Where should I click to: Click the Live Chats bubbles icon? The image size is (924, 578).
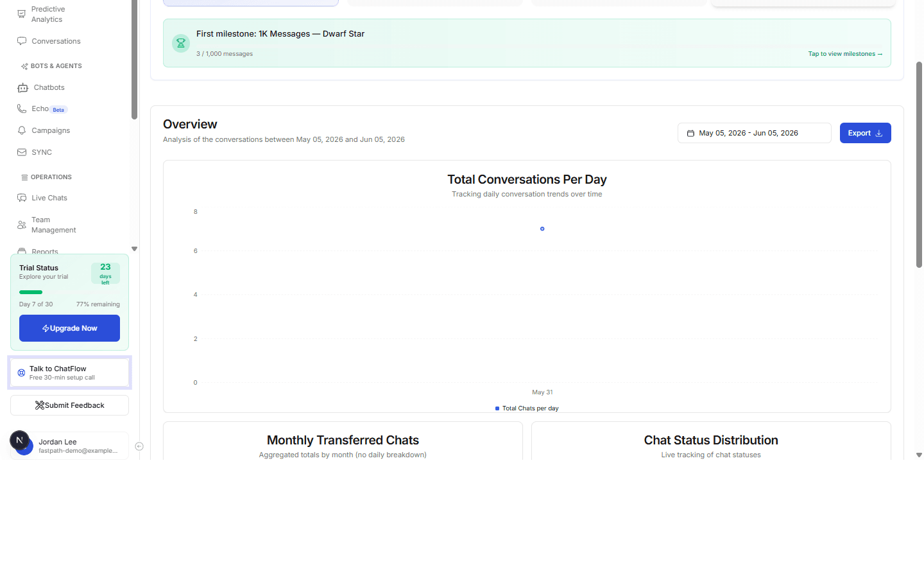(x=22, y=198)
